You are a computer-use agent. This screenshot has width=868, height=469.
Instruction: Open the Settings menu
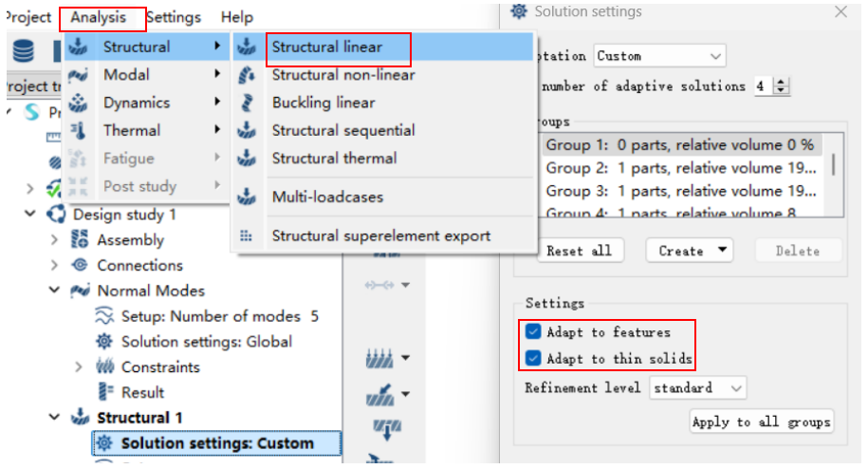pos(174,17)
